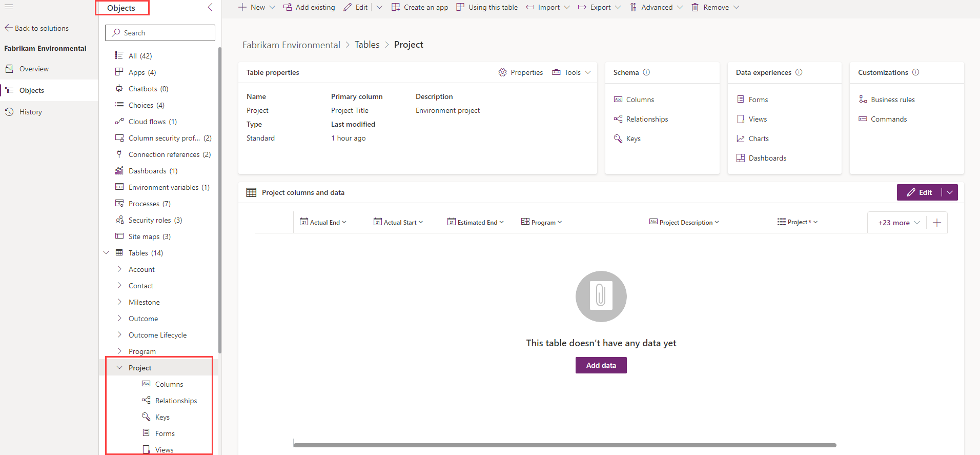Viewport: 980px width, 455px height.
Task: Click the Column security profiles icon
Action: [x=119, y=138]
